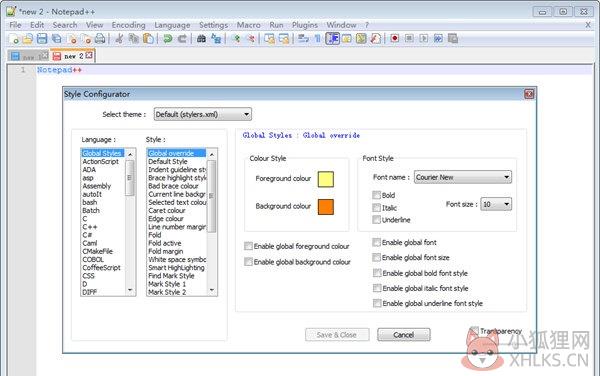This screenshot has width=600, height=376.
Task: Open the Macro menu
Action: (248, 25)
